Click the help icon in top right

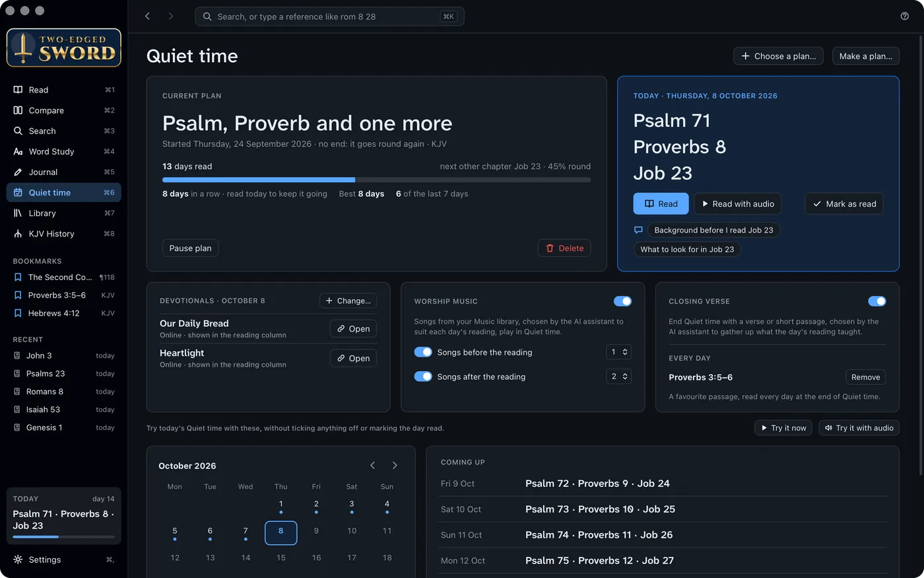tap(904, 17)
